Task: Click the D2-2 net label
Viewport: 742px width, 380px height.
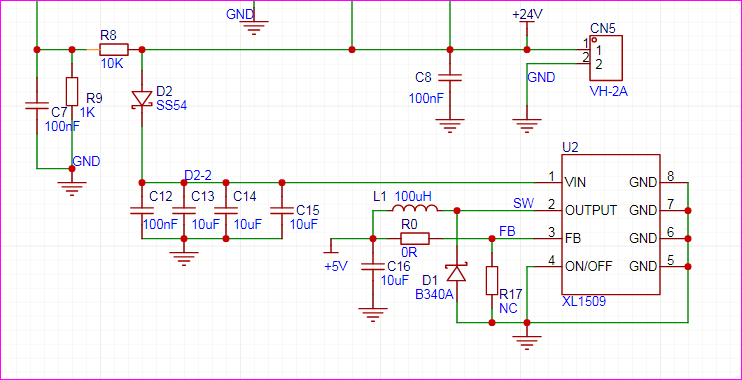Action: point(198,175)
